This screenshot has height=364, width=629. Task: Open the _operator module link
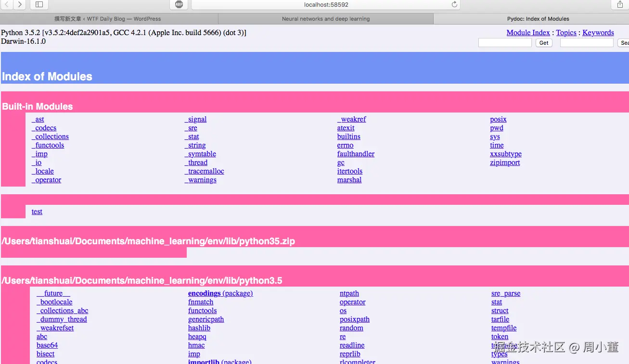click(46, 180)
